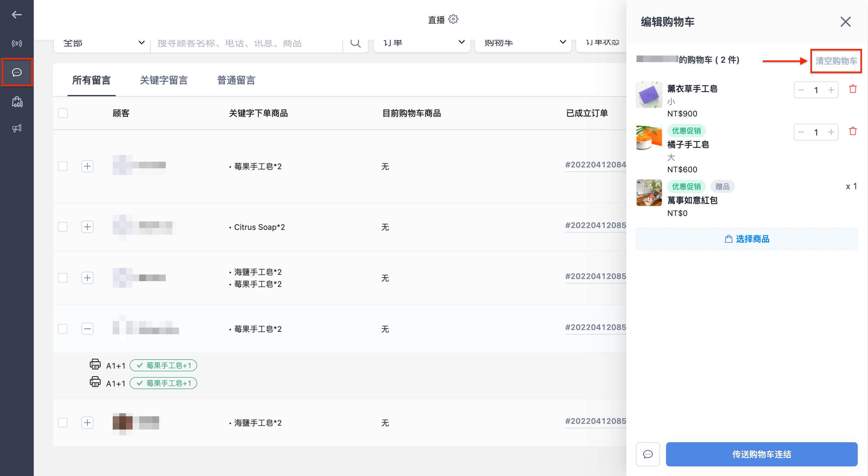Click 萬事如意紅包 product name
868x476 pixels.
pyautogui.click(x=693, y=200)
